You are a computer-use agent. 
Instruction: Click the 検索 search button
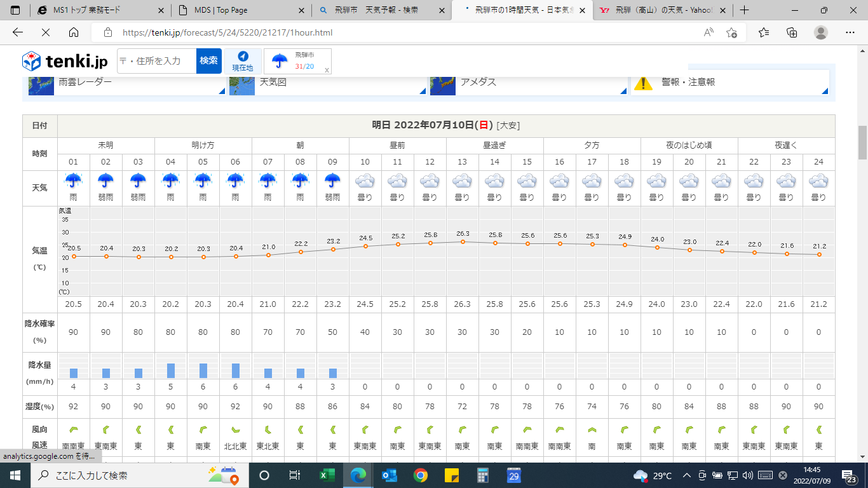(x=209, y=61)
